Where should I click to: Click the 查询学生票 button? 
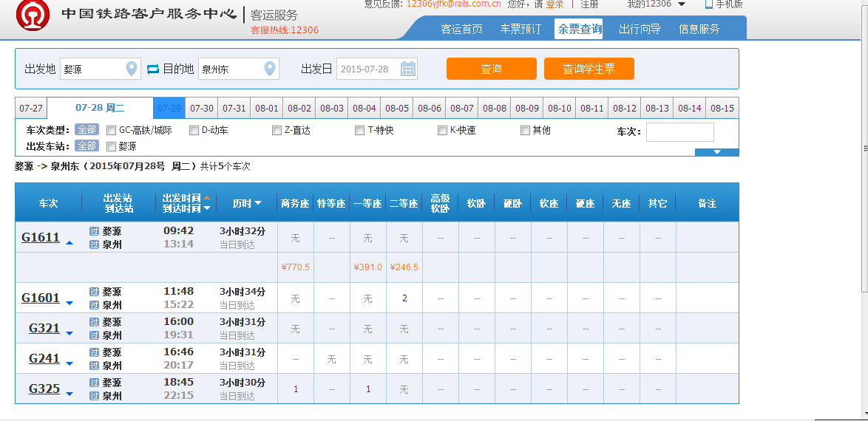(589, 69)
